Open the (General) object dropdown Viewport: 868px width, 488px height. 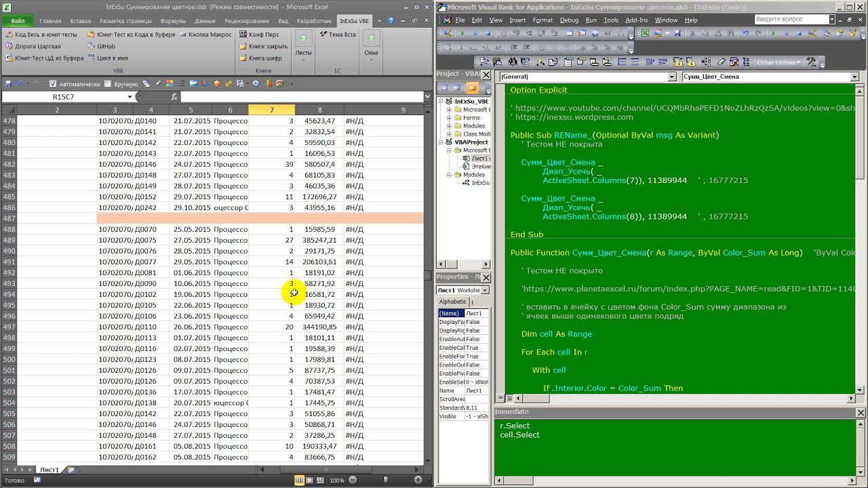[672, 77]
